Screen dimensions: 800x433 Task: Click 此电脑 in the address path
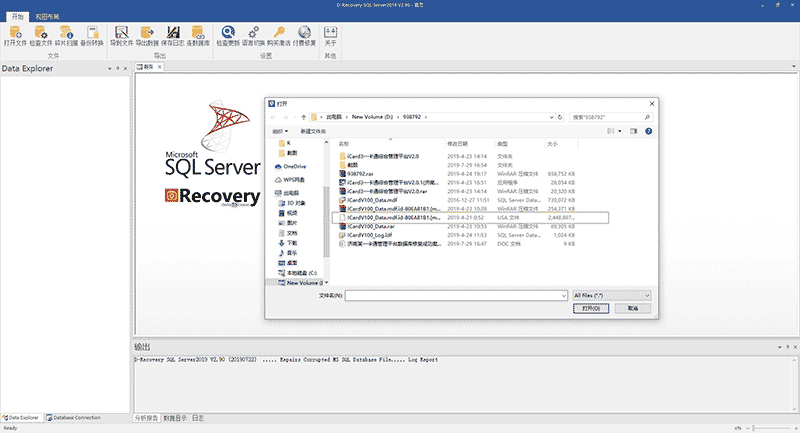pos(334,117)
